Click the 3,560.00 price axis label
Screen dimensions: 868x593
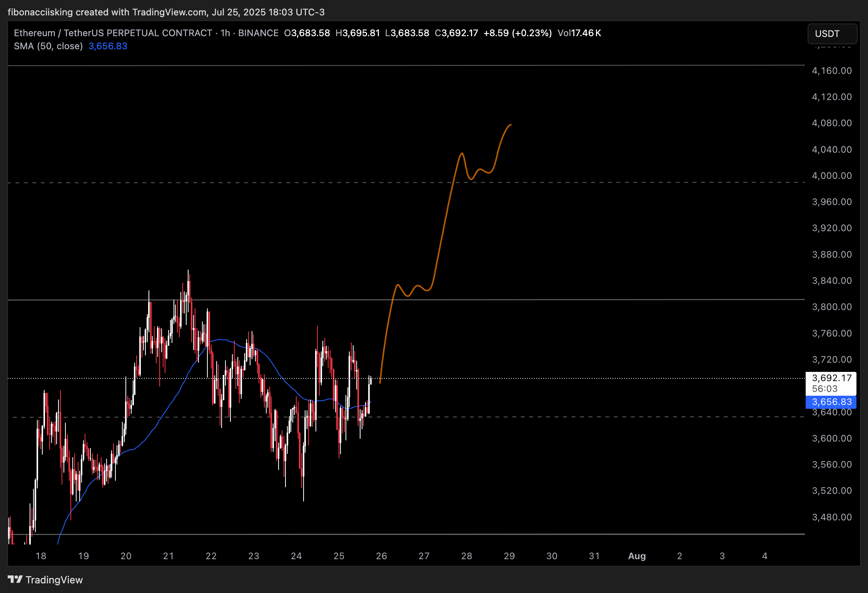(832, 465)
